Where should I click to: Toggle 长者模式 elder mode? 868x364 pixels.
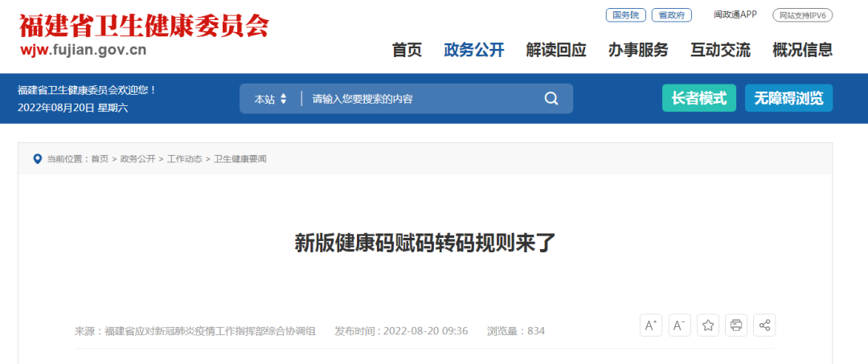pos(699,99)
